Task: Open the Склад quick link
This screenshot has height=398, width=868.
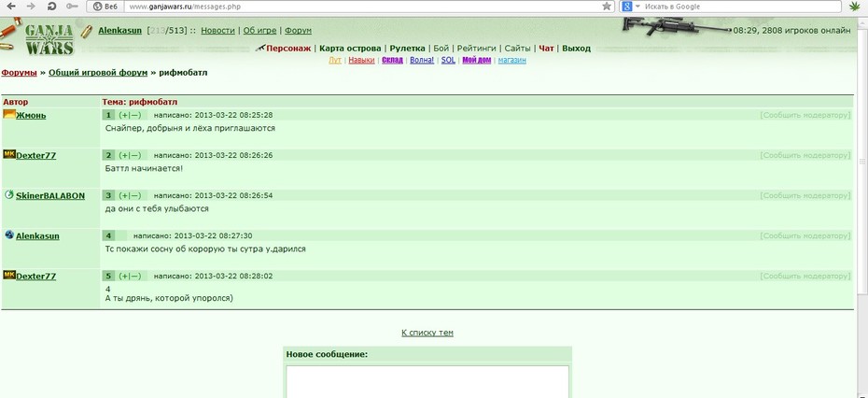Action: point(393,60)
